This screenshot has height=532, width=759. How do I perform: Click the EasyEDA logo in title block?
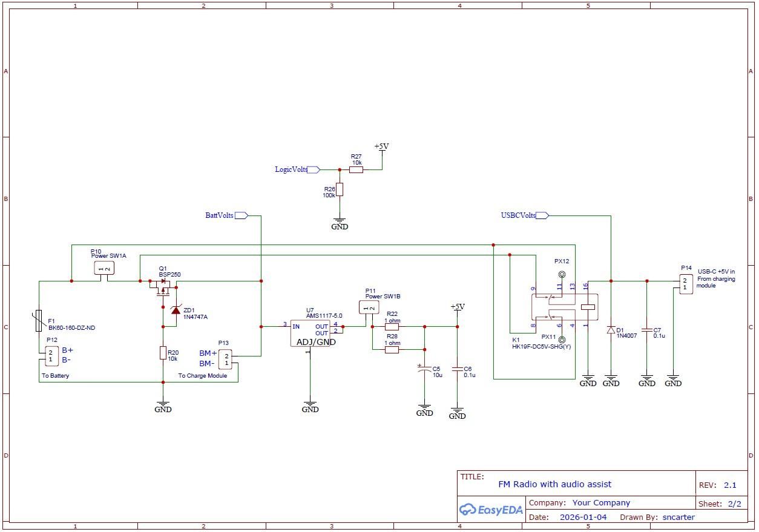491,510
